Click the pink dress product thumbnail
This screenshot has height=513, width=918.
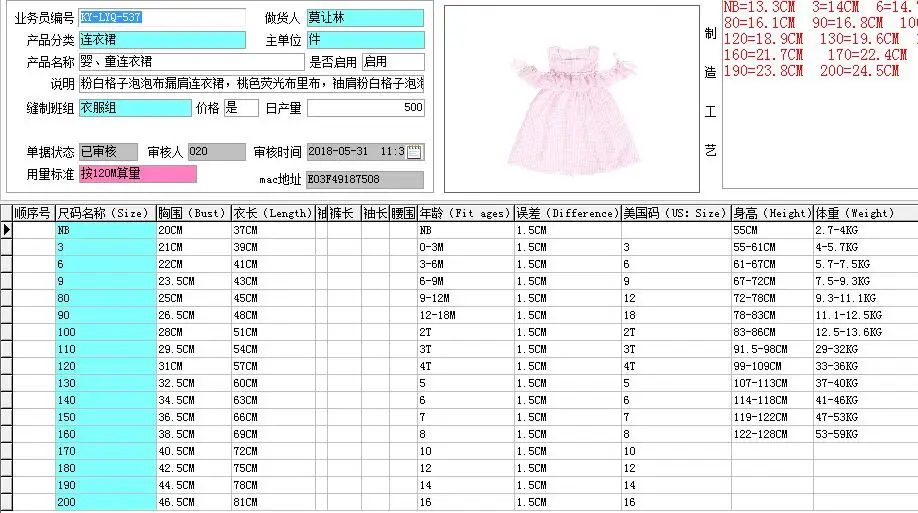tap(572, 99)
